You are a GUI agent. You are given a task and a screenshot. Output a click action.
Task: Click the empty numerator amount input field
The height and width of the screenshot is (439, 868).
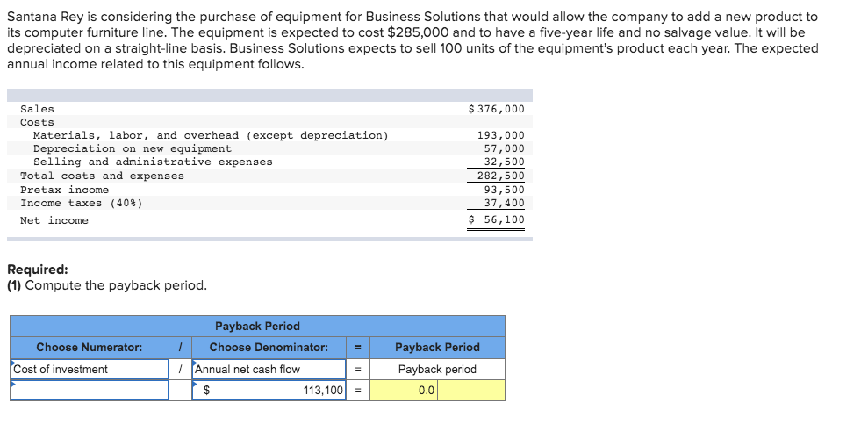[90, 391]
